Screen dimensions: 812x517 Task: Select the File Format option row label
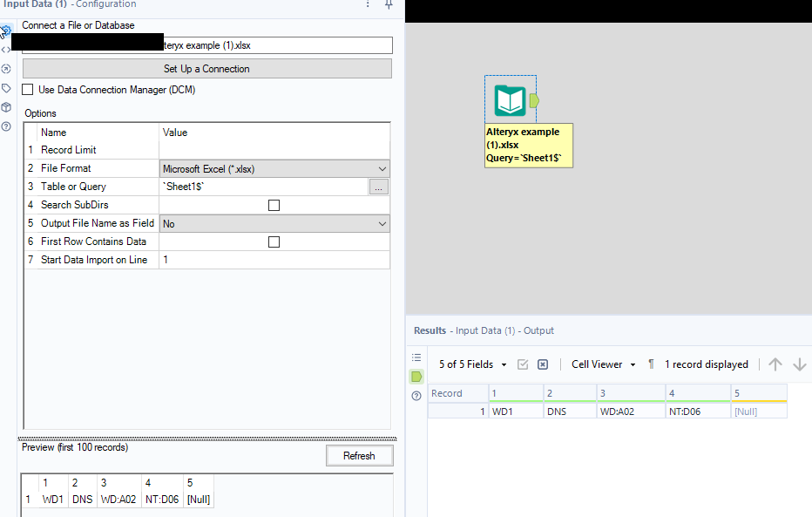[x=65, y=168]
